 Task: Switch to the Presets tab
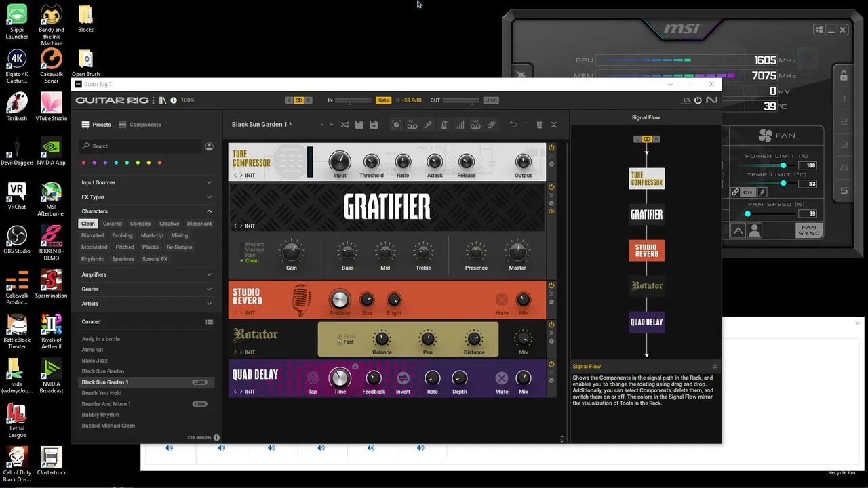pos(96,125)
